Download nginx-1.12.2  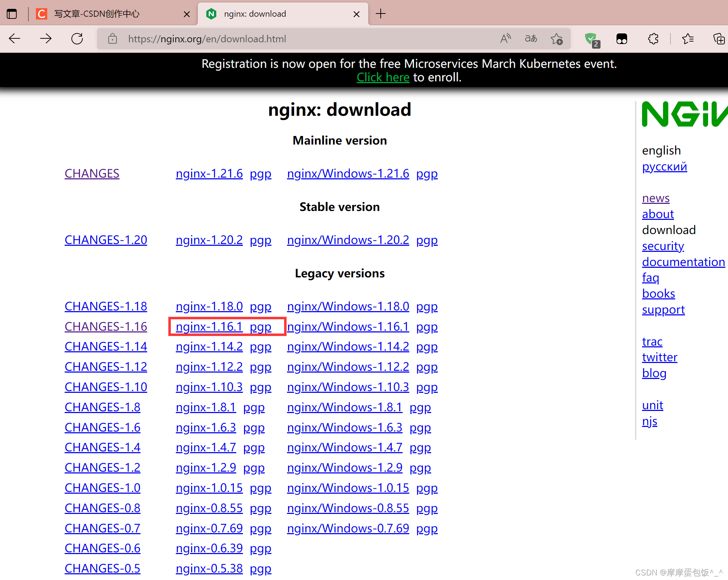click(209, 367)
